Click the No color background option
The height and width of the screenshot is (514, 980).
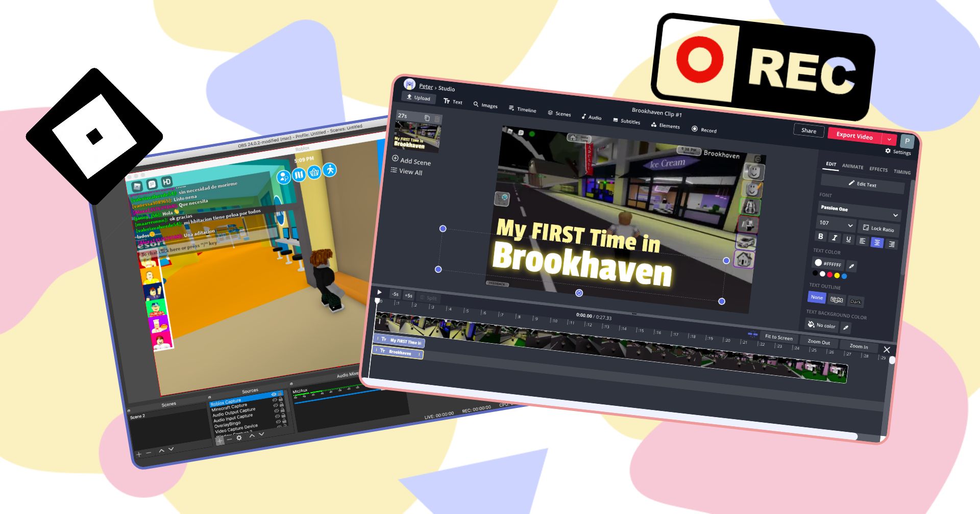(x=821, y=325)
